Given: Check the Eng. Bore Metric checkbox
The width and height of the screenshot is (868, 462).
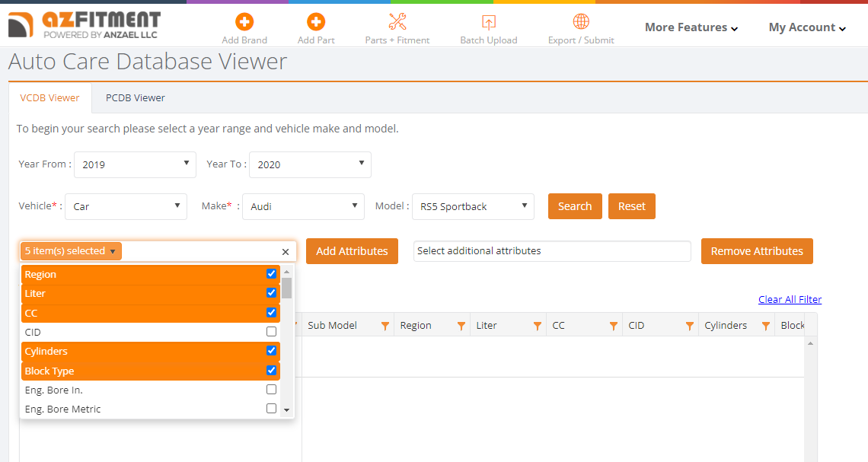Looking at the screenshot, I should [271, 408].
